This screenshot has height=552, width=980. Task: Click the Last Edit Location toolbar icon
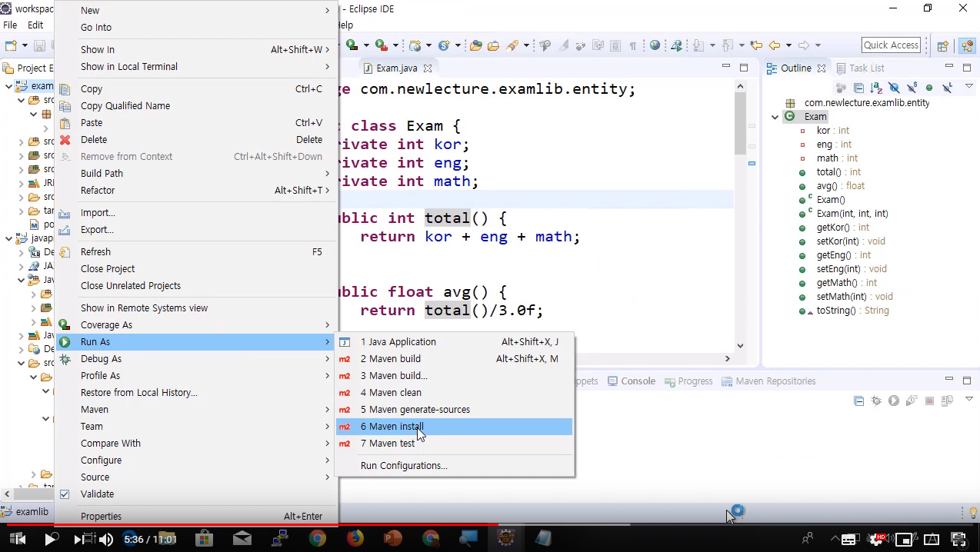pyautogui.click(x=756, y=45)
